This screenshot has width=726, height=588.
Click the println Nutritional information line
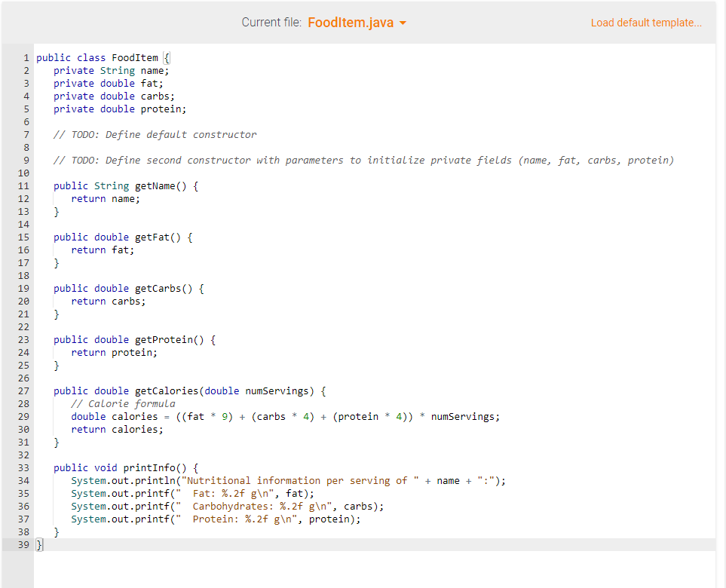click(289, 481)
